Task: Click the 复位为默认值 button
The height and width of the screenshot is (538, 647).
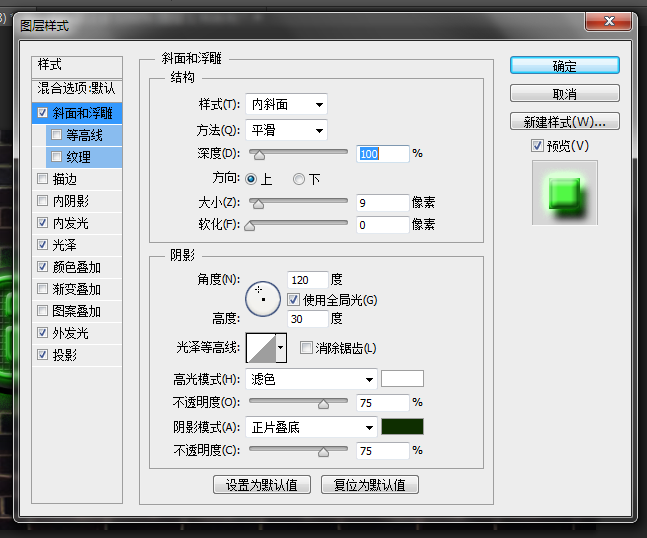Action: [369, 485]
